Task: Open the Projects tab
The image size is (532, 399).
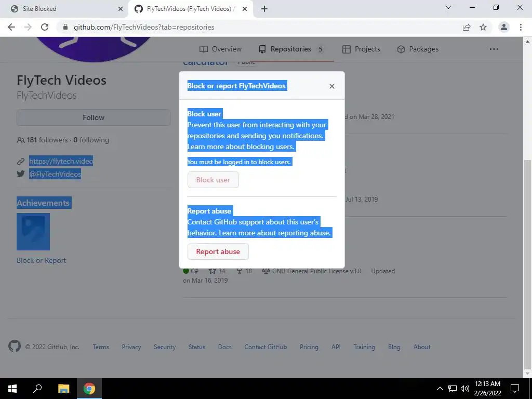Action: click(x=361, y=49)
